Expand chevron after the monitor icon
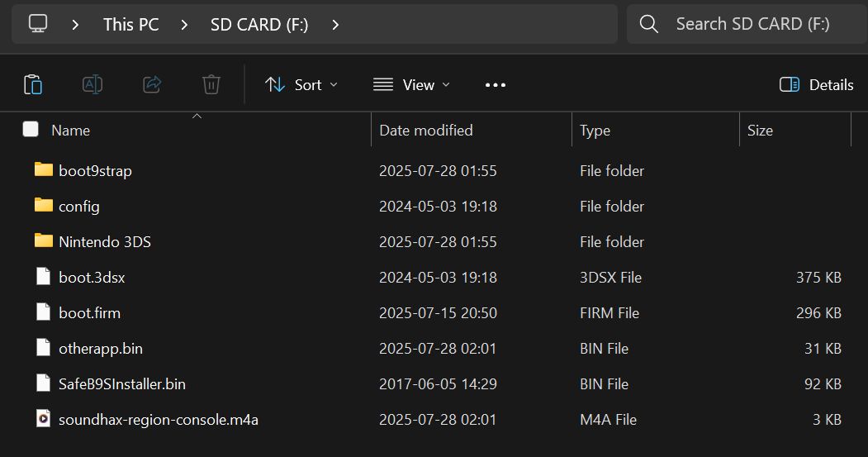Image resolution: width=868 pixels, height=457 pixels. click(75, 25)
